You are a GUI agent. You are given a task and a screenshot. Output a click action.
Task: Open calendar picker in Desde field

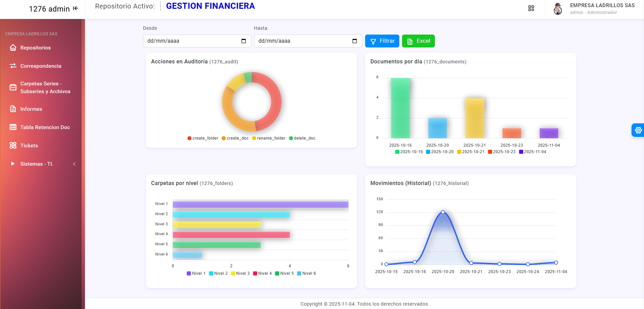pyautogui.click(x=243, y=41)
